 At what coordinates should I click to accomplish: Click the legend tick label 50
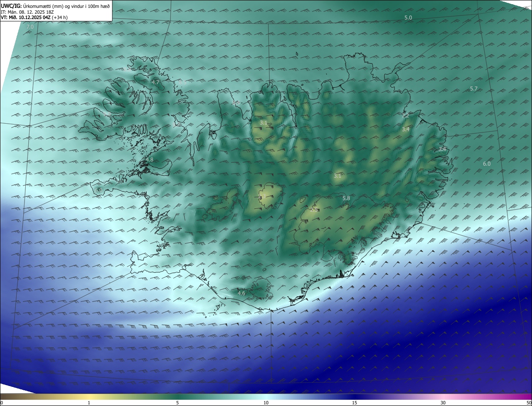(x=528, y=403)
